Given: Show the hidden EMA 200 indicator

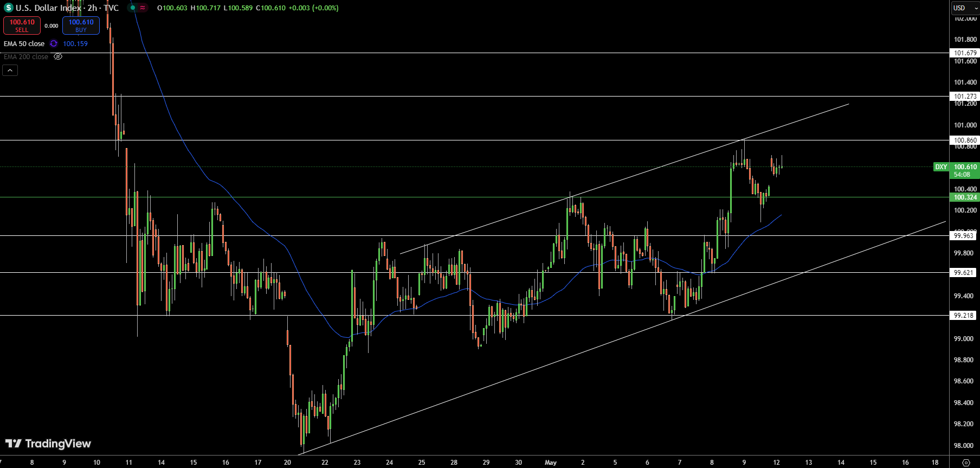Looking at the screenshot, I should pos(58,56).
